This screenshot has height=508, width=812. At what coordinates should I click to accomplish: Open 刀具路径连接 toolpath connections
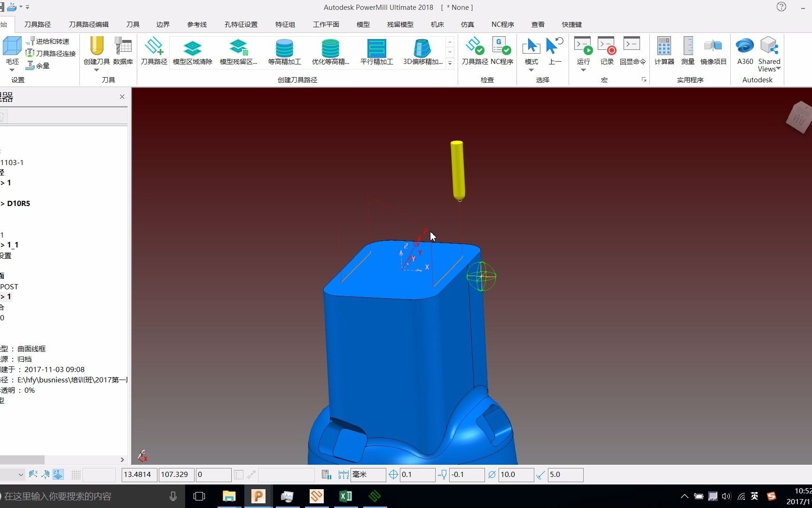click(51, 53)
